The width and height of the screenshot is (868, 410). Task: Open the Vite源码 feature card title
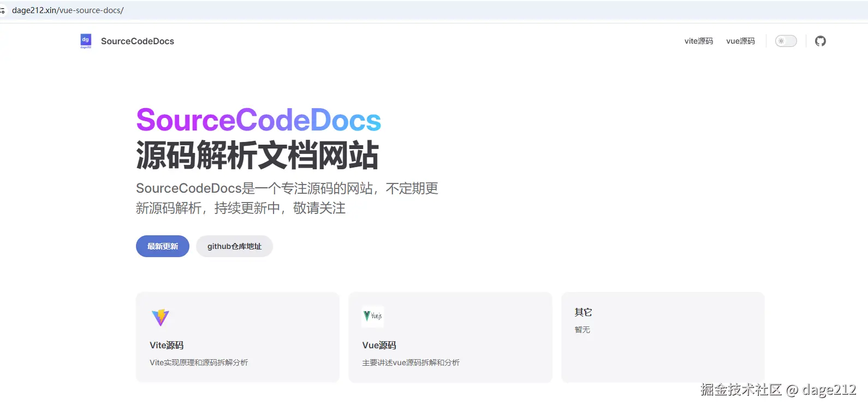tap(167, 345)
